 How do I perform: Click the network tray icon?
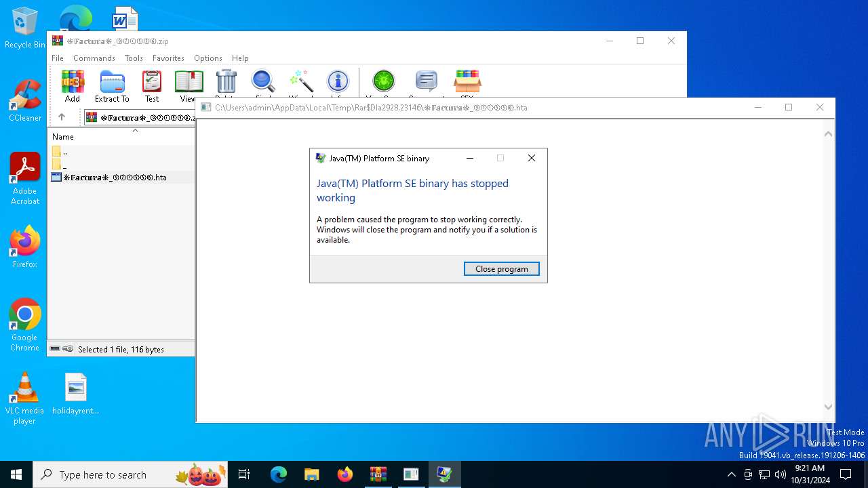764,474
